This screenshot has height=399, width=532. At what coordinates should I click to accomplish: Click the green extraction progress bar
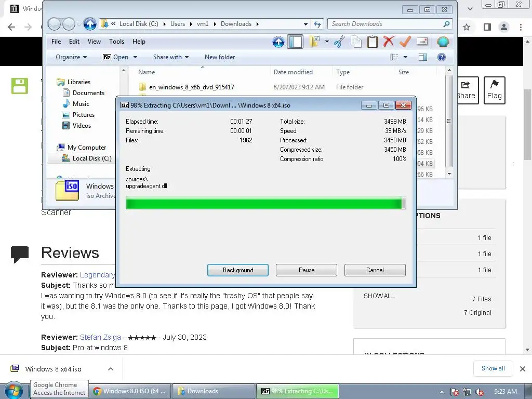tap(265, 203)
